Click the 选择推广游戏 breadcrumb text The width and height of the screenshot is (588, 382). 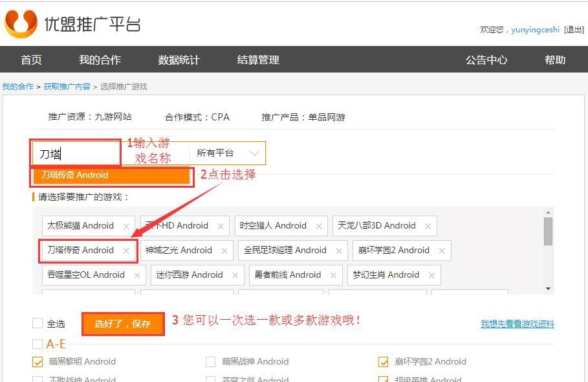[x=124, y=87]
